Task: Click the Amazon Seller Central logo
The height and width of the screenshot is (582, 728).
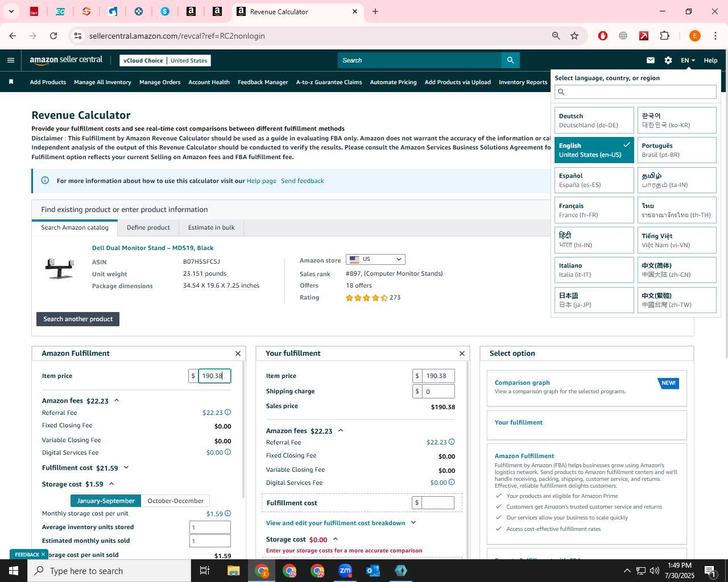Action: point(66,60)
